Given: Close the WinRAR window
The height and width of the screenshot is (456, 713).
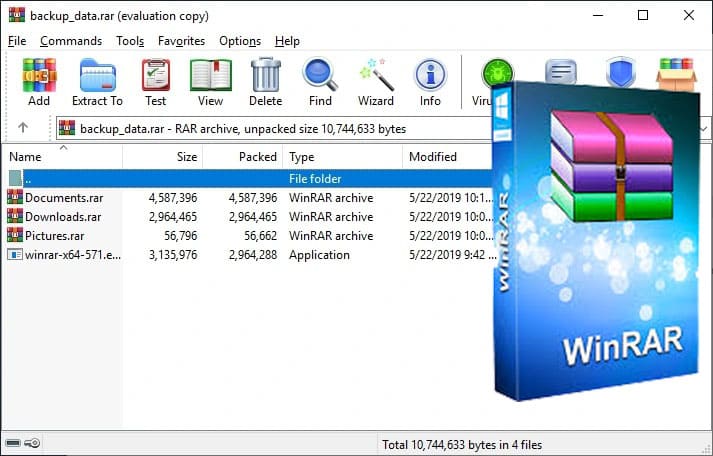Looking at the screenshot, I should pyautogui.click(x=689, y=15).
